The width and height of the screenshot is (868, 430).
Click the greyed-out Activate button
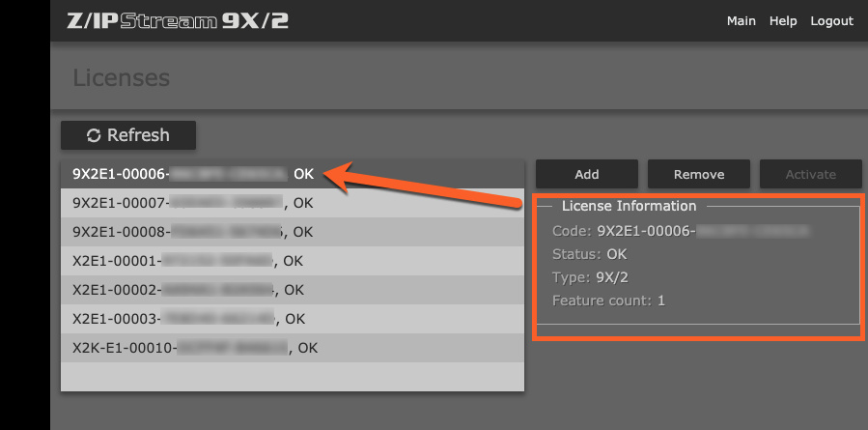tap(810, 174)
